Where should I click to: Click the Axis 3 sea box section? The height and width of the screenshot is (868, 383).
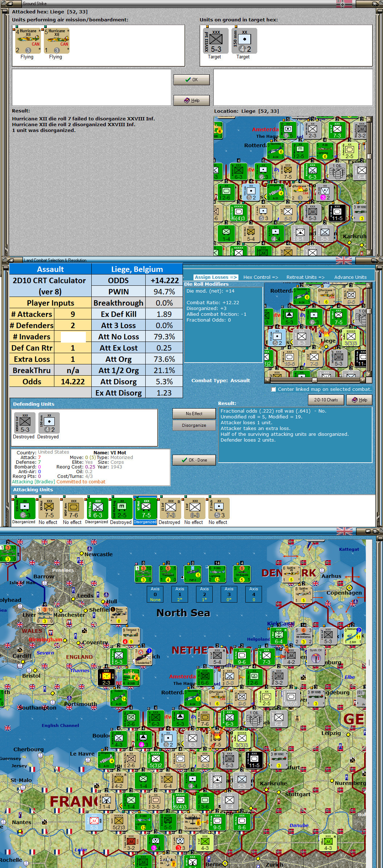(x=229, y=594)
